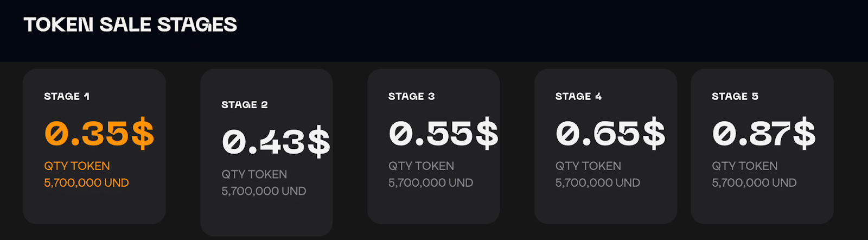Image resolution: width=868 pixels, height=240 pixels.
Task: Click 5,700,000 UND under Stage 2
Action: coord(264,191)
